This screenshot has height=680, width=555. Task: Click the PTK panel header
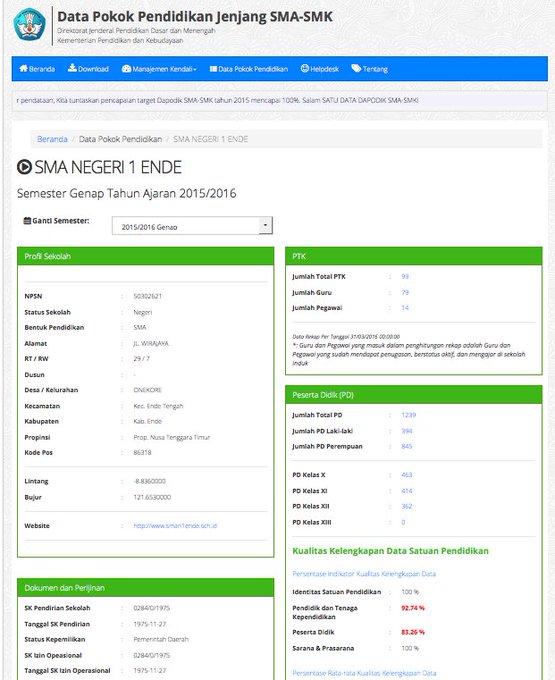[x=414, y=256]
